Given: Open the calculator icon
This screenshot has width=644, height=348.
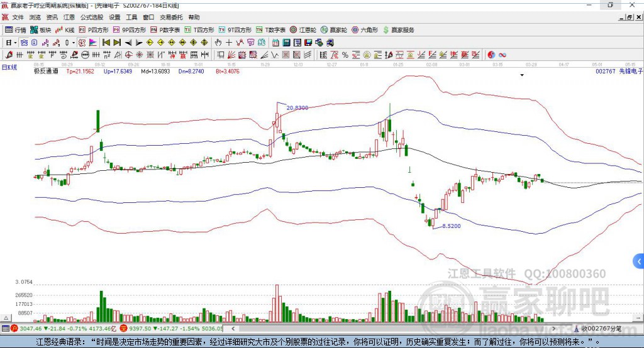Looking at the screenshot, I should (x=287, y=43).
